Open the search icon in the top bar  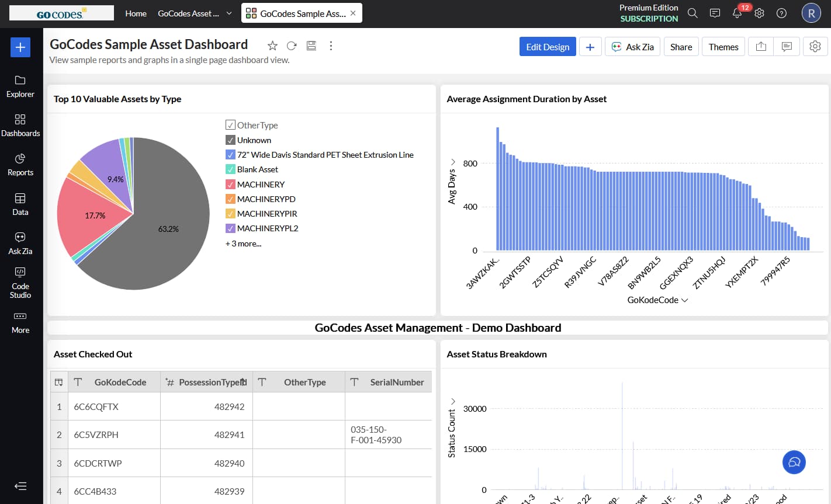pos(692,13)
